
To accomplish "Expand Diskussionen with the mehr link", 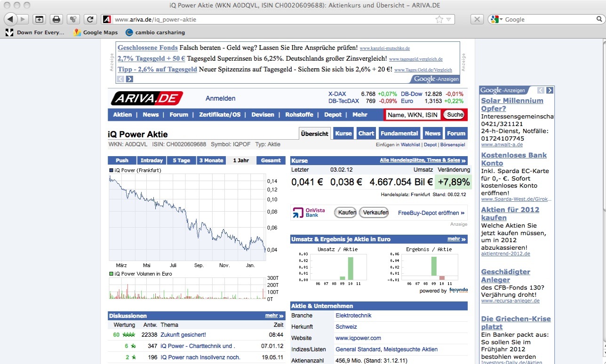I will click(x=274, y=316).
